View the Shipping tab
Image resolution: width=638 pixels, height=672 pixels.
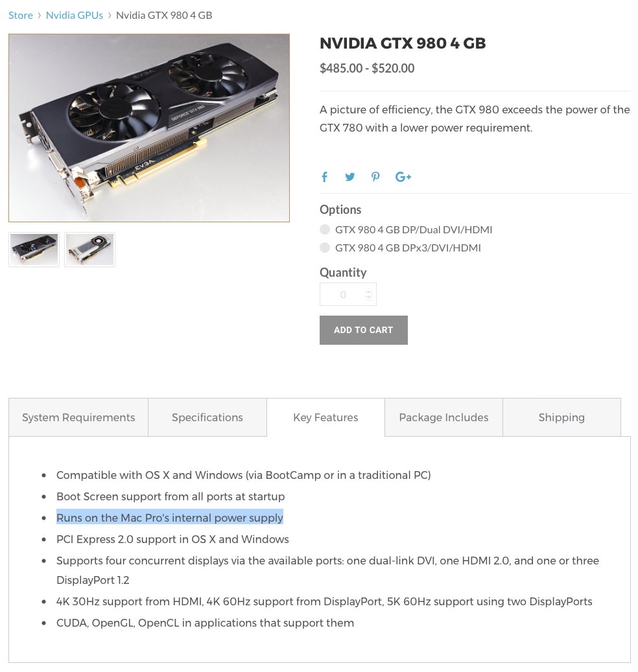[x=561, y=417]
